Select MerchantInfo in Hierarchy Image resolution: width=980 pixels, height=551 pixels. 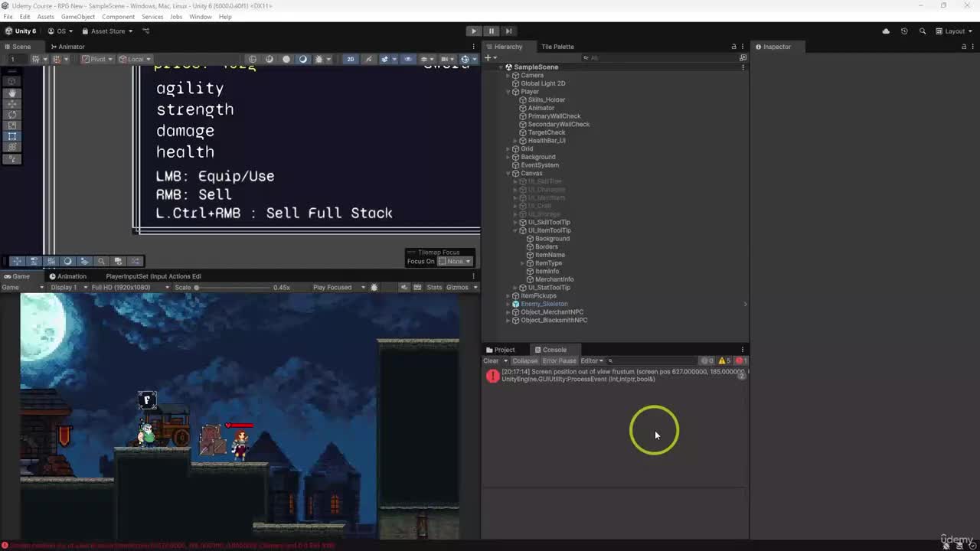point(554,279)
